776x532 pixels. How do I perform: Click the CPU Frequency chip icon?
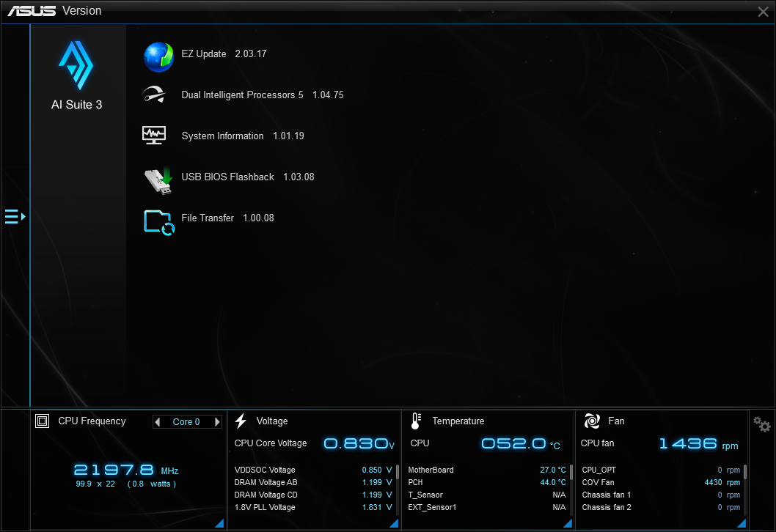42,421
